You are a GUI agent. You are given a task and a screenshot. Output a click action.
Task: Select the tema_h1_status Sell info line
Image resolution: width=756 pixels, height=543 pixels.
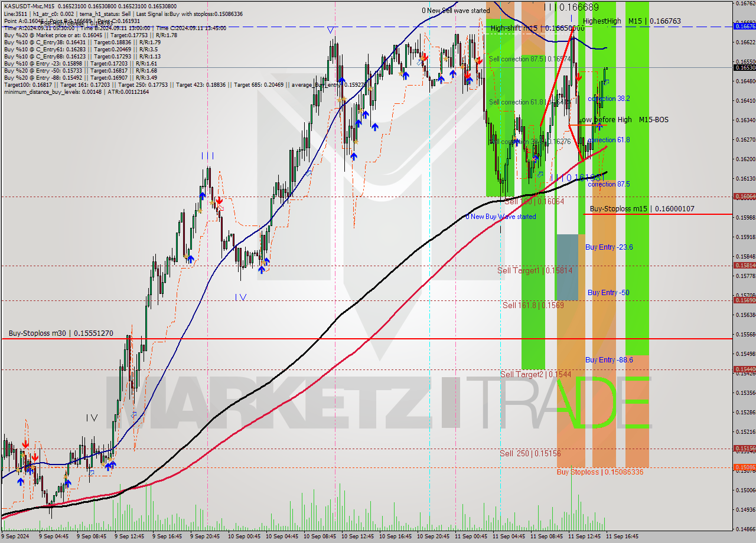pos(123,14)
